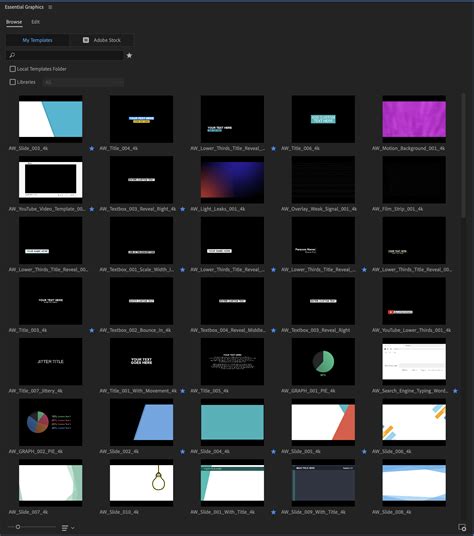
Task: Unfavorite AW_Textbox_001_Scale_Width star
Action: coord(182,269)
